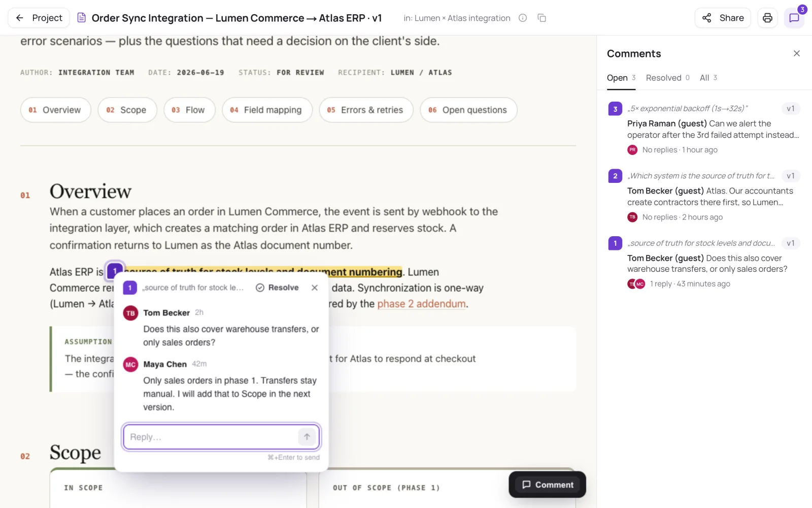812x508 pixels.
Task: Switch to the Resolved comments tab
Action: point(667,78)
